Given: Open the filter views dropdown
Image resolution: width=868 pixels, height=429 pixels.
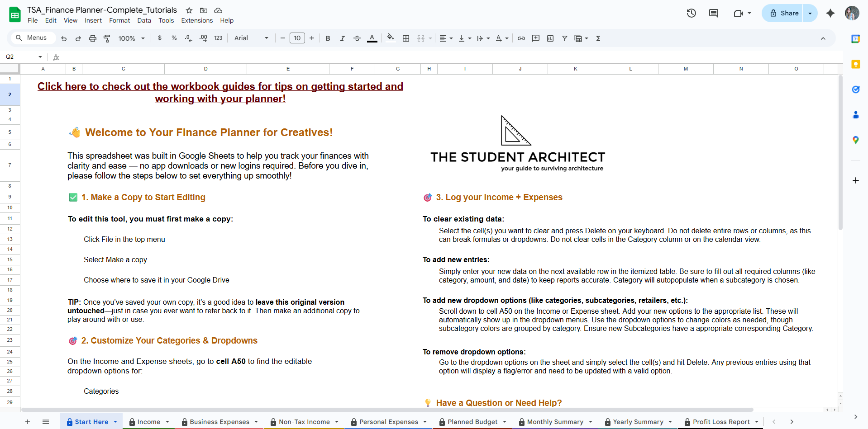Looking at the screenshot, I should pos(581,38).
